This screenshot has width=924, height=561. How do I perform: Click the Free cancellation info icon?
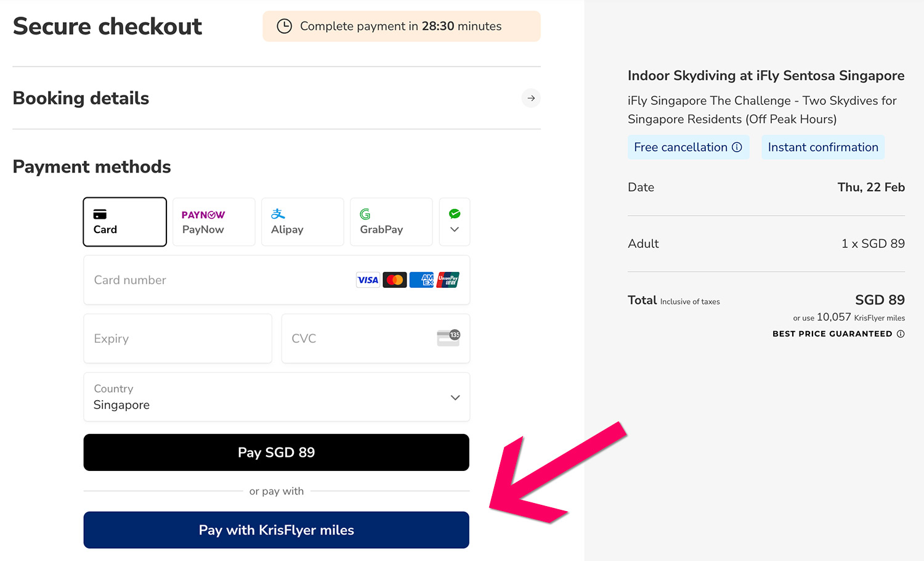coord(737,147)
